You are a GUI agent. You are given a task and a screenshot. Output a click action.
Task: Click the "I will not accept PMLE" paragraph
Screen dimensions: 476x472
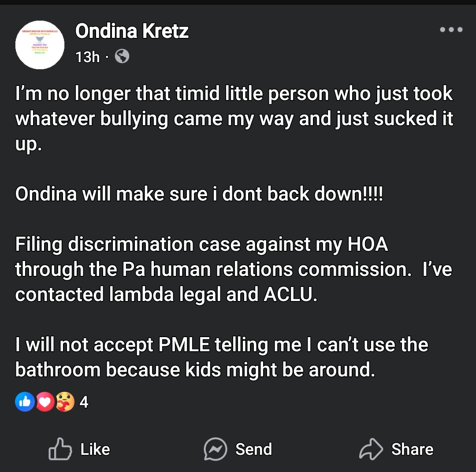(x=221, y=357)
